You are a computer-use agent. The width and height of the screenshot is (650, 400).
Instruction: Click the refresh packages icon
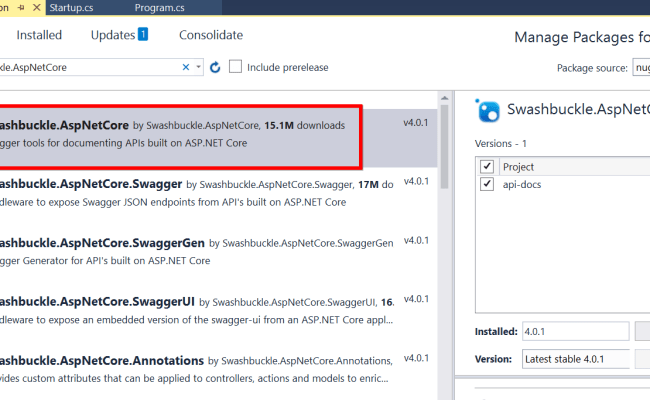click(214, 67)
